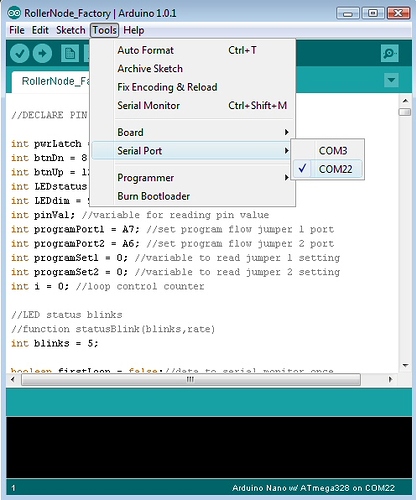The width and height of the screenshot is (416, 500).
Task: Click the black console output area
Action: point(209,447)
